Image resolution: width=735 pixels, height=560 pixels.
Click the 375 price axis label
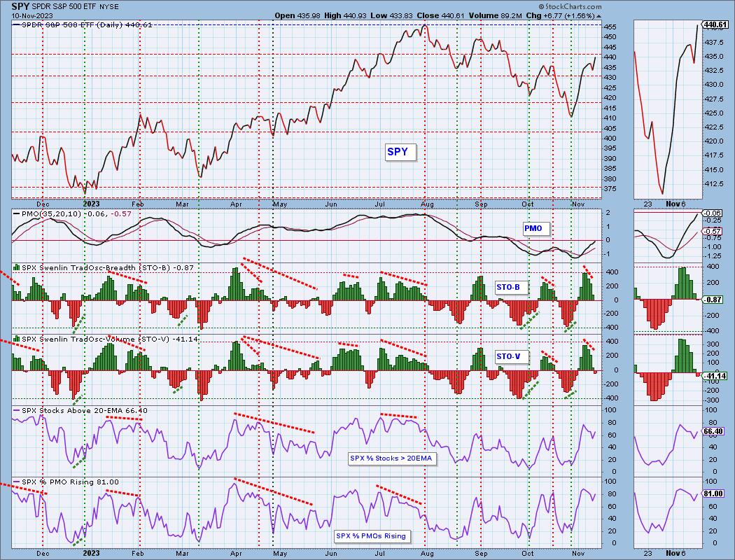(x=610, y=189)
